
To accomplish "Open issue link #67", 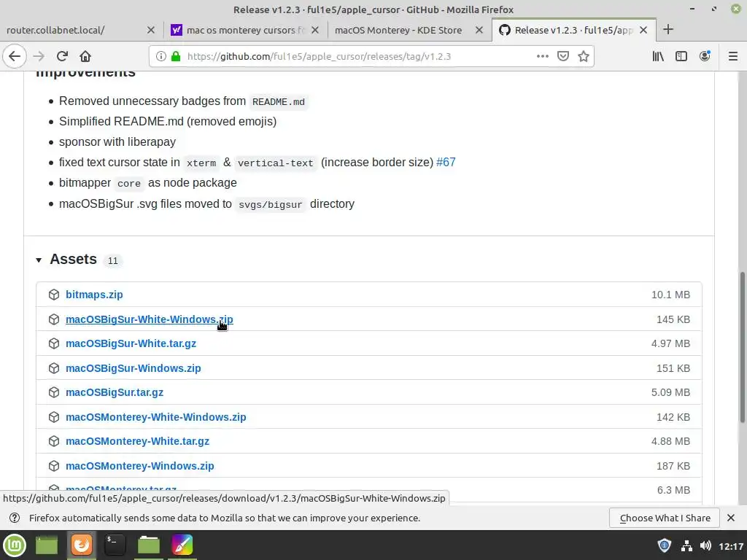I will tap(446, 163).
